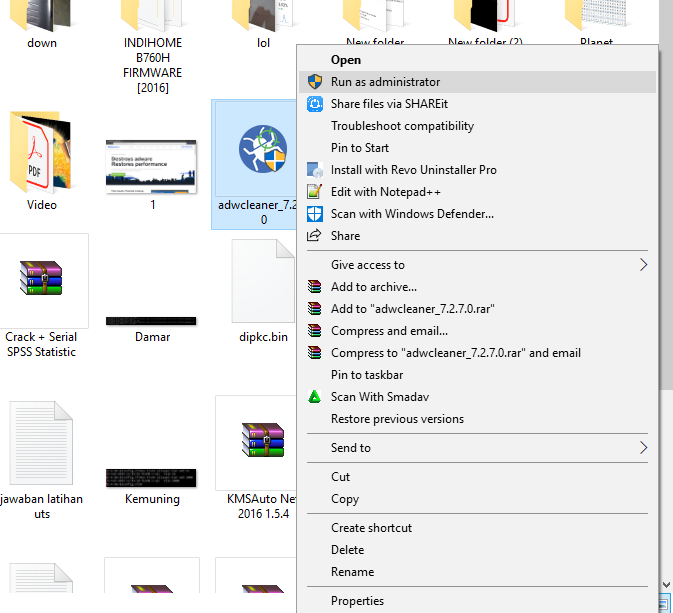Click the adwcleaner file name label
The image size is (673, 613).
point(258,212)
